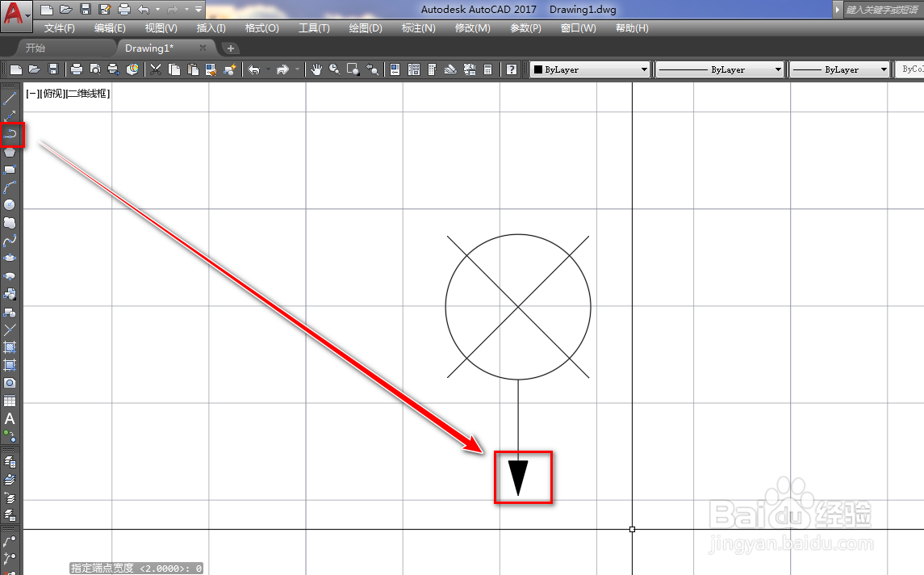The image size is (924, 575).
Task: Click Paste in the standard toolbar
Action: click(x=193, y=69)
